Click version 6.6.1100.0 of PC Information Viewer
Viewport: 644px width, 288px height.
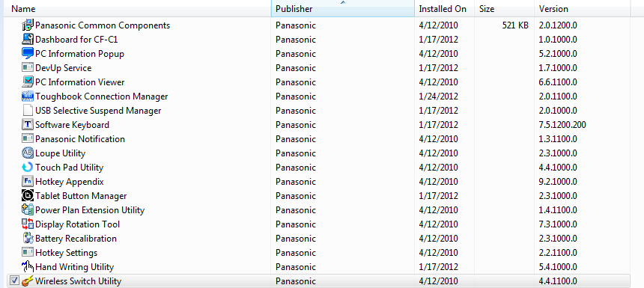pyautogui.click(x=558, y=82)
